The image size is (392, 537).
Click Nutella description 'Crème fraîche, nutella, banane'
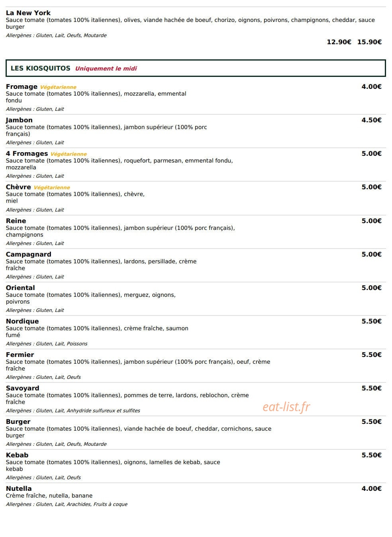pyautogui.click(x=49, y=496)
